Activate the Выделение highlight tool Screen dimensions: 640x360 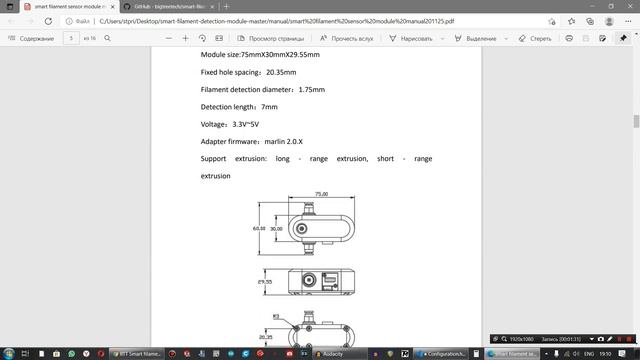point(475,38)
